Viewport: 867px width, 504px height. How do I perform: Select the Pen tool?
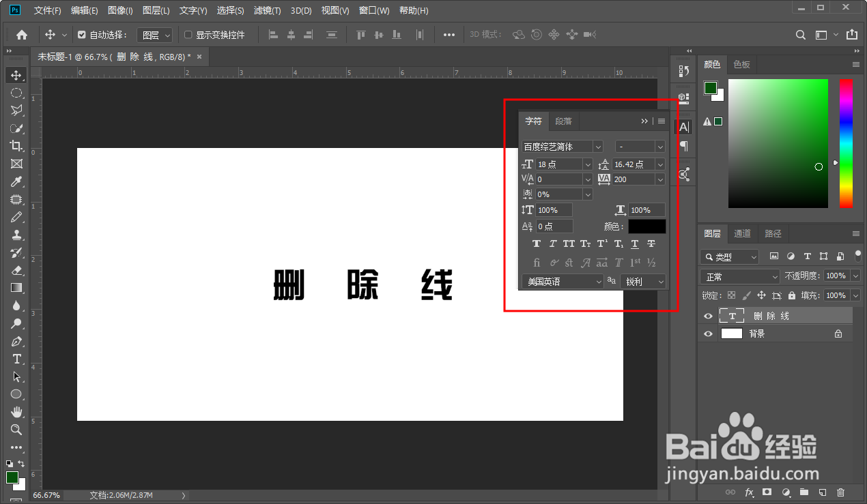click(16, 341)
